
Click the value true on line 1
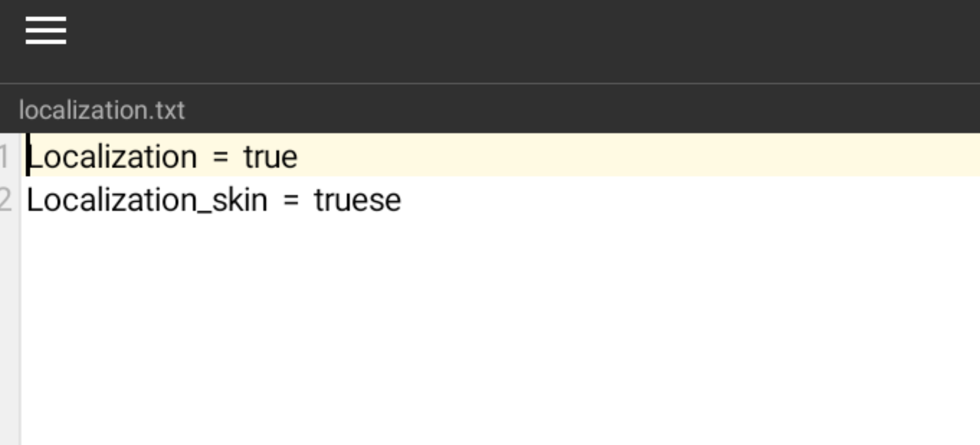pos(270,157)
